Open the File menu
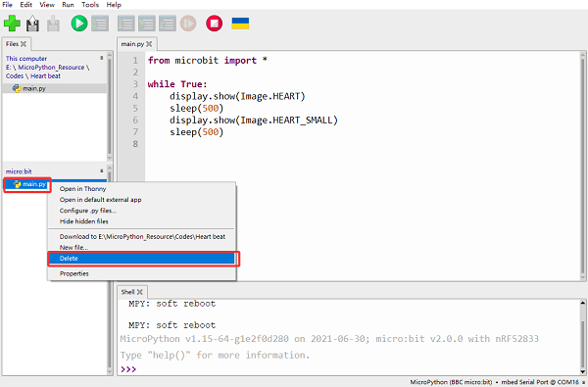Screen dimensions: 588x387 (x=7, y=5)
